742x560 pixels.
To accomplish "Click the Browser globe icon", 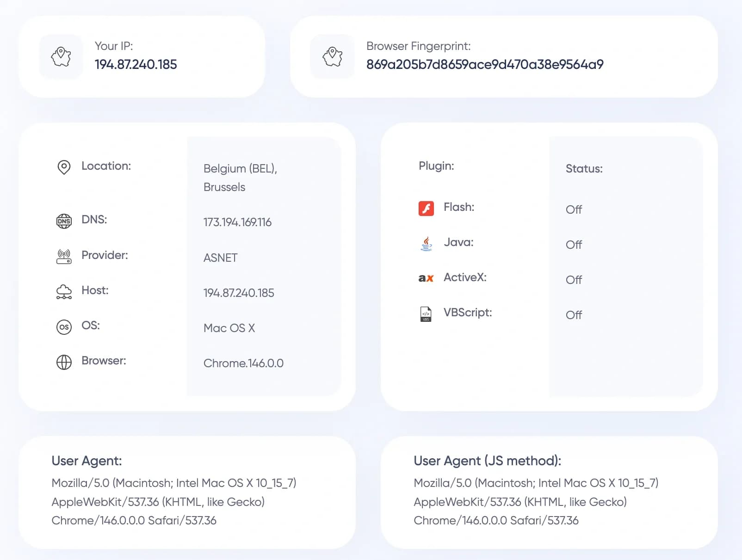I will [x=64, y=362].
